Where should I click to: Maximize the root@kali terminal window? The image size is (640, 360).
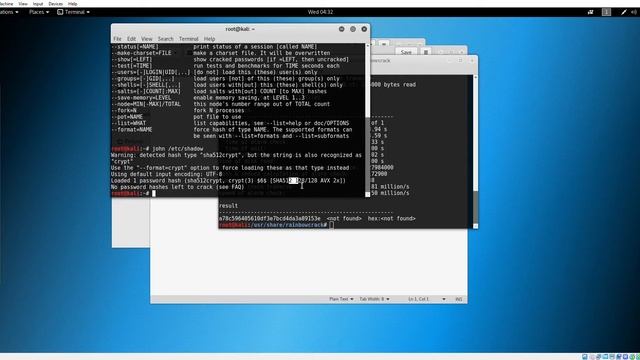353,29
